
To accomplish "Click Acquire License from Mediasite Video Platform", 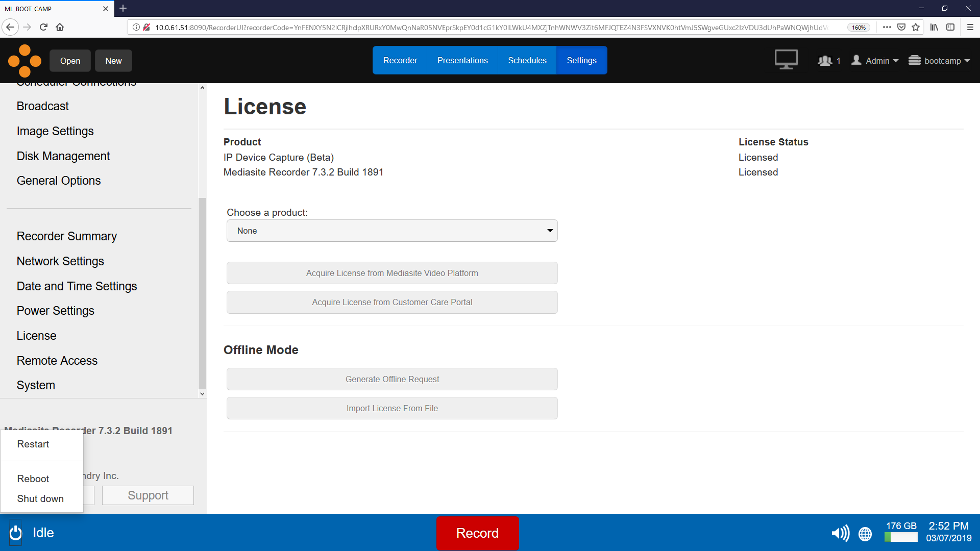I will coord(392,273).
